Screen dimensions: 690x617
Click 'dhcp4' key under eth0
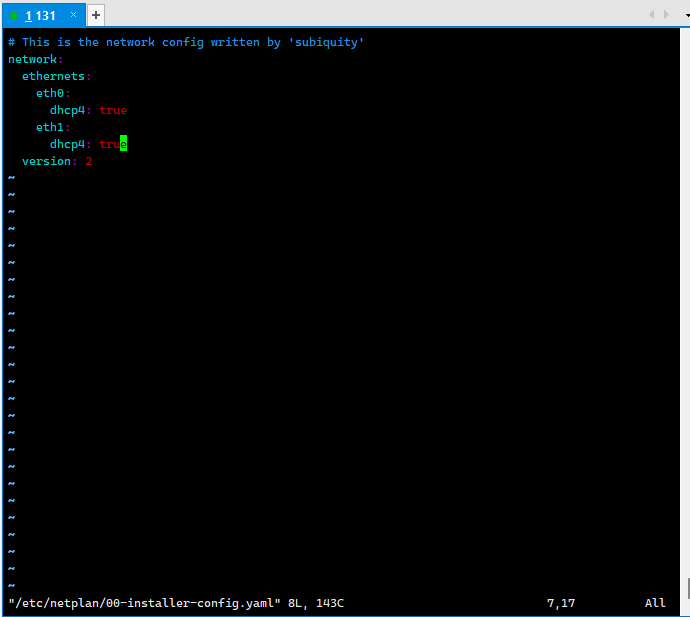coord(67,110)
